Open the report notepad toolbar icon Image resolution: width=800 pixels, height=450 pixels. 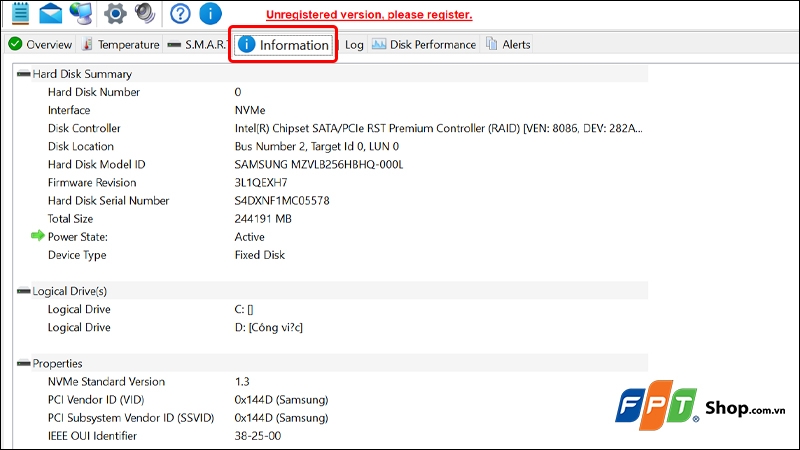(x=20, y=13)
